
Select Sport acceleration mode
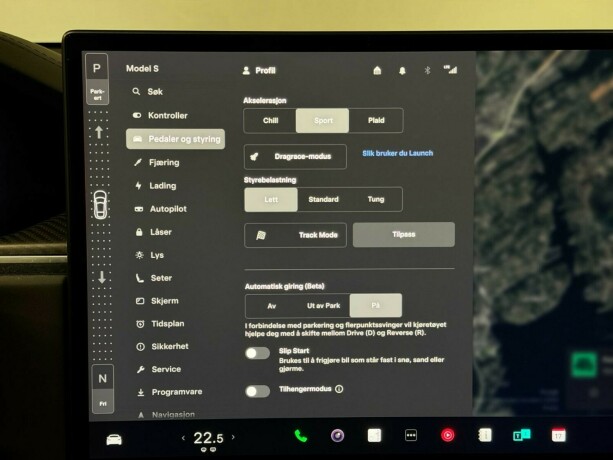323,120
